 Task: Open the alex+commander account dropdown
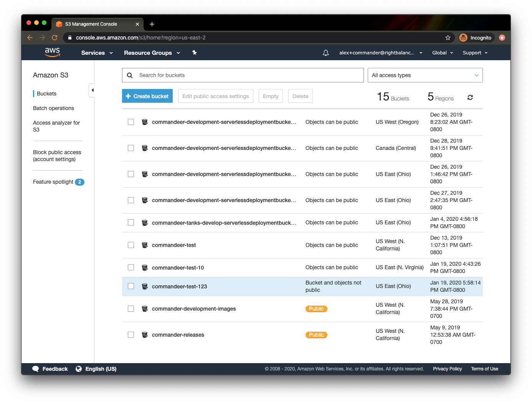pos(381,53)
